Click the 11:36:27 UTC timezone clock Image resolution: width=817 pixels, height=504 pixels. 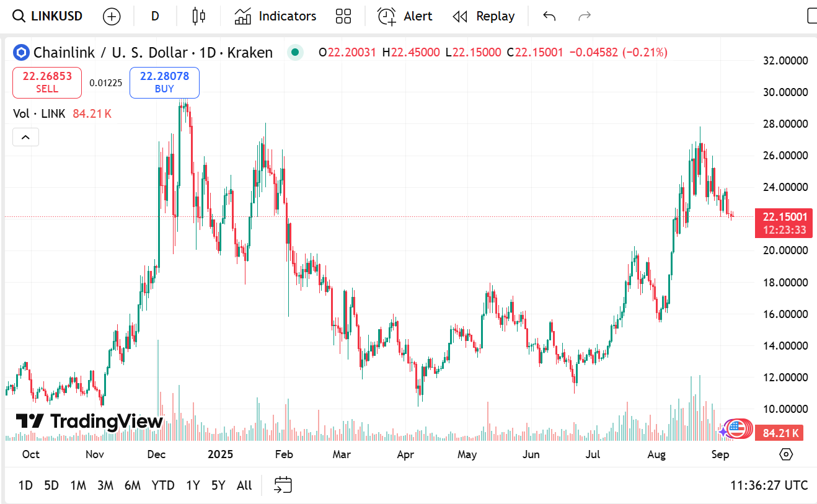pos(769,485)
